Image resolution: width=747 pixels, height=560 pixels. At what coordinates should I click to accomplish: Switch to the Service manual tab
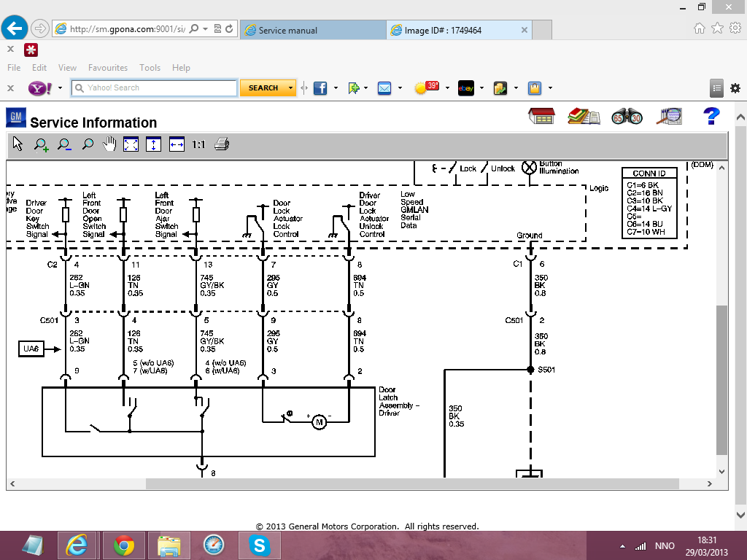tap(313, 31)
